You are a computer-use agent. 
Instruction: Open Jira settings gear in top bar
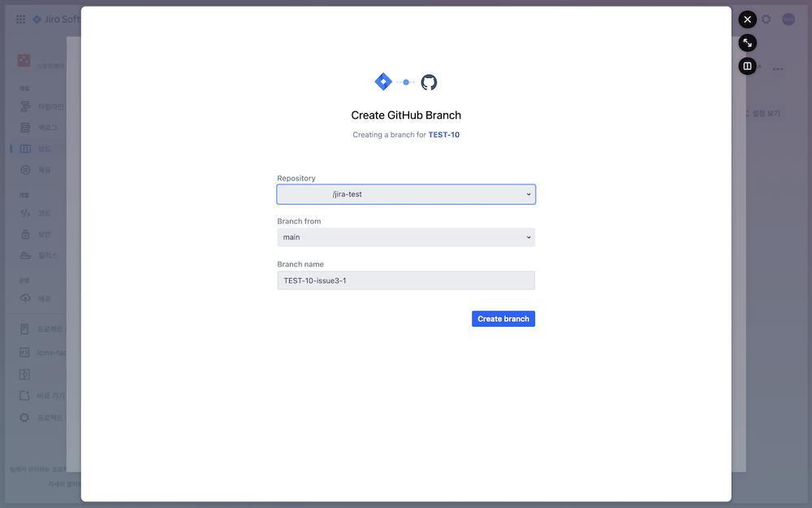[x=766, y=20]
